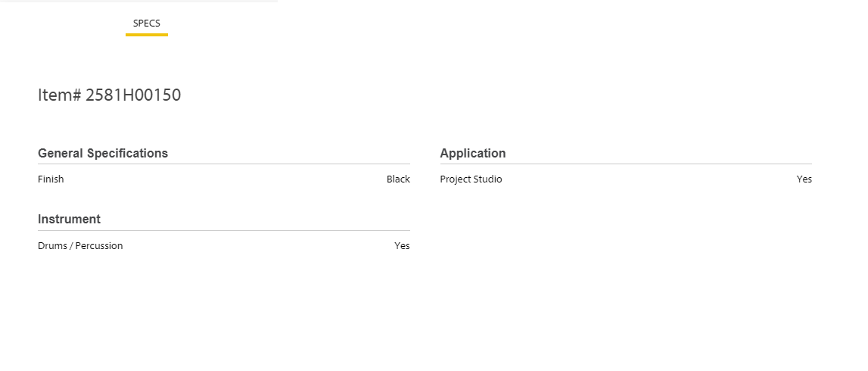Click the Yes value for Drums / Percussion
This screenshot has height=371, width=868.
click(x=402, y=246)
